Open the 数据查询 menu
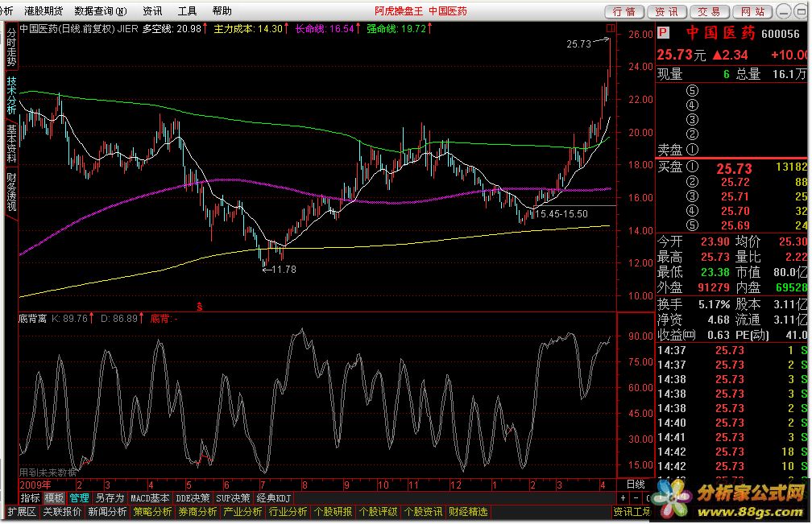 (101, 10)
